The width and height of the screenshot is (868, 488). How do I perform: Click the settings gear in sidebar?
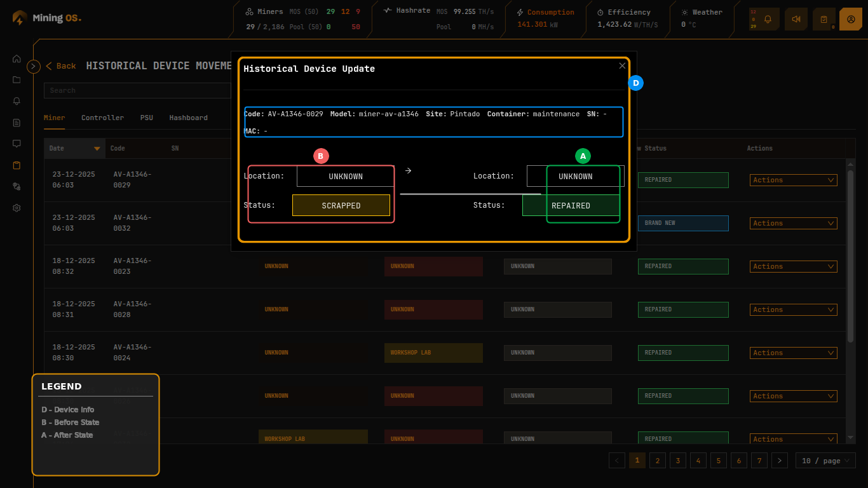point(17,208)
